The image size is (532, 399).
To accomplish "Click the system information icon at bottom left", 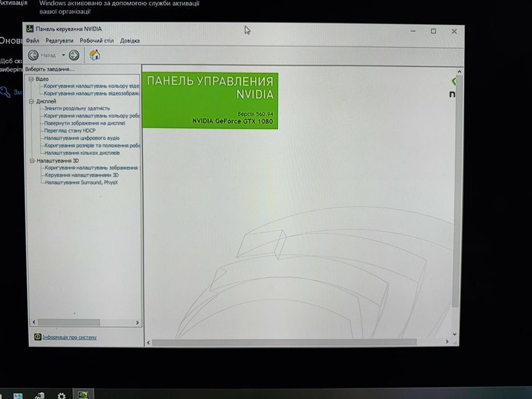I will [38, 336].
